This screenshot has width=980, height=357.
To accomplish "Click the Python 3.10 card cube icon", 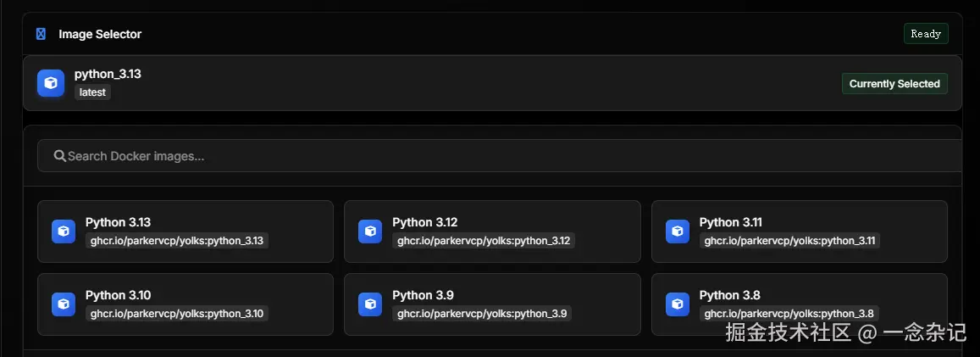I will point(64,304).
